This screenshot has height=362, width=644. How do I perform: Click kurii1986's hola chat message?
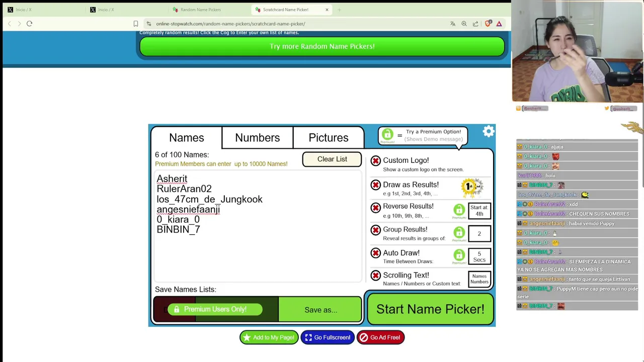(x=577, y=175)
